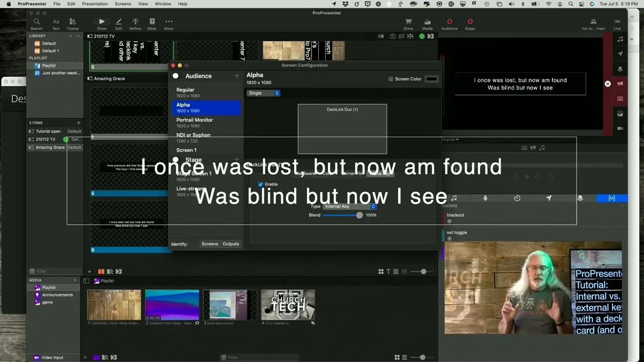Open the Audience output icon
The height and width of the screenshot is (362, 644).
pos(449,22)
